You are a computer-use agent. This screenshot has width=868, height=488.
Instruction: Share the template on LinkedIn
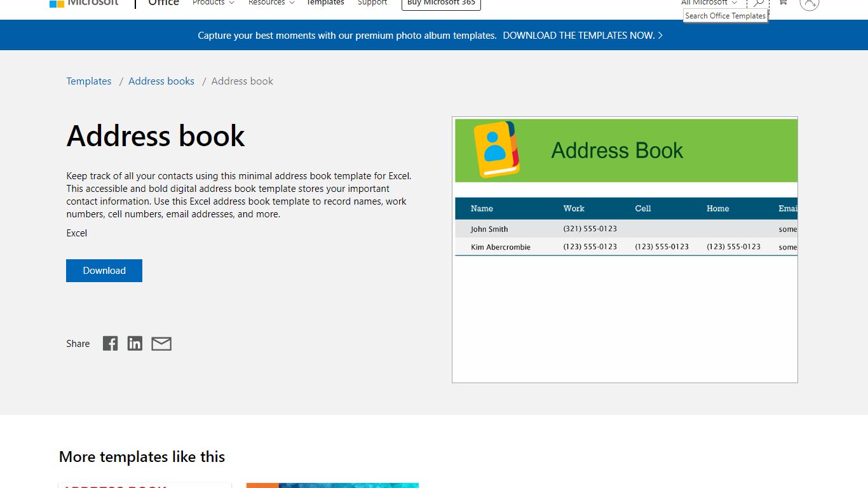(135, 344)
